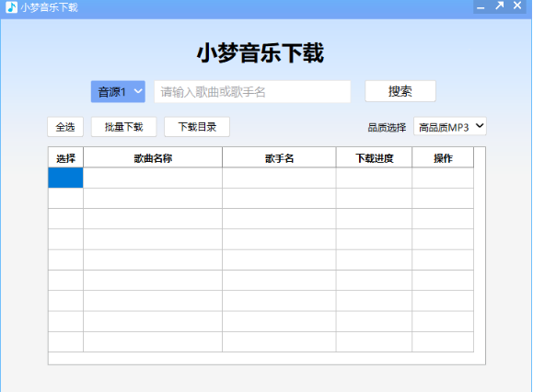Click the chevron arrow of quality selector
This screenshot has height=392, width=533.
pyautogui.click(x=480, y=126)
